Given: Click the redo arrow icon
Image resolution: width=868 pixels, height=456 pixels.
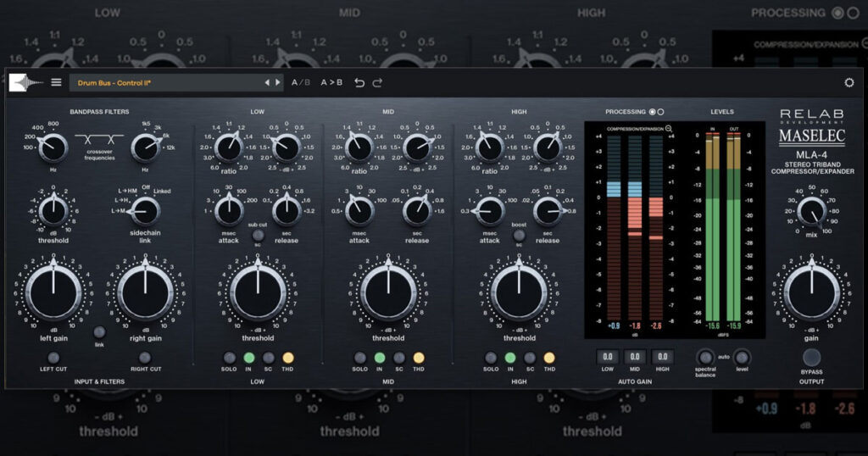Looking at the screenshot, I should tap(377, 82).
